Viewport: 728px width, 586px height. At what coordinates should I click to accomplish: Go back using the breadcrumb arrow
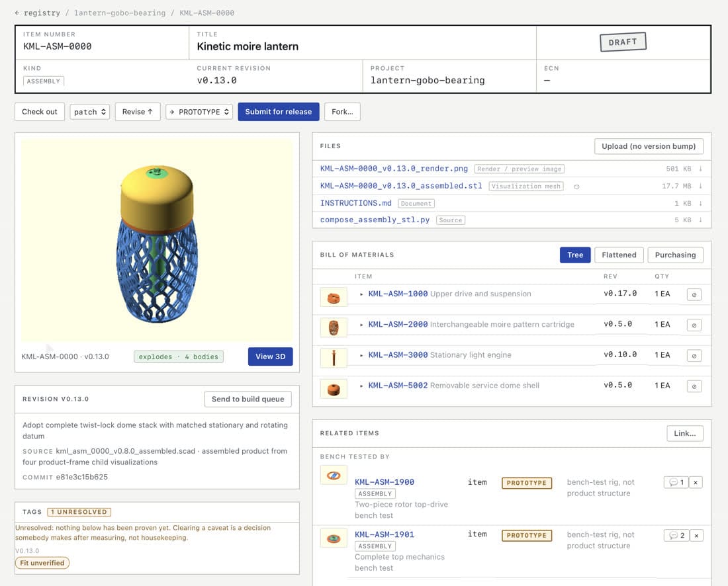(x=17, y=13)
